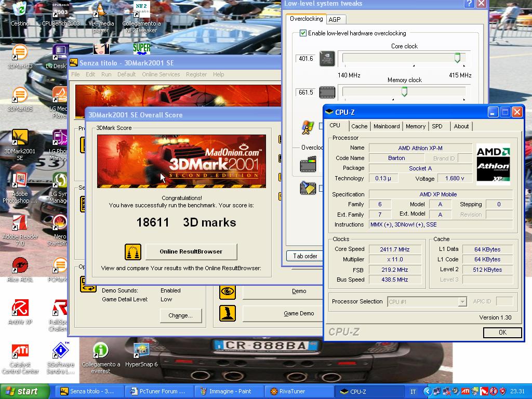The height and width of the screenshot is (399, 532).
Task: Open the Processor Selection CPU #1 dropdown
Action: coord(427,302)
